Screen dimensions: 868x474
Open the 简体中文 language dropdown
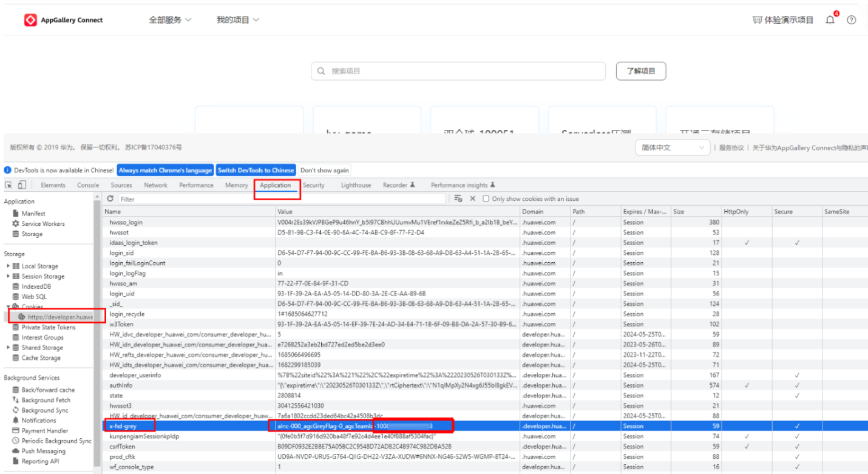coord(673,147)
